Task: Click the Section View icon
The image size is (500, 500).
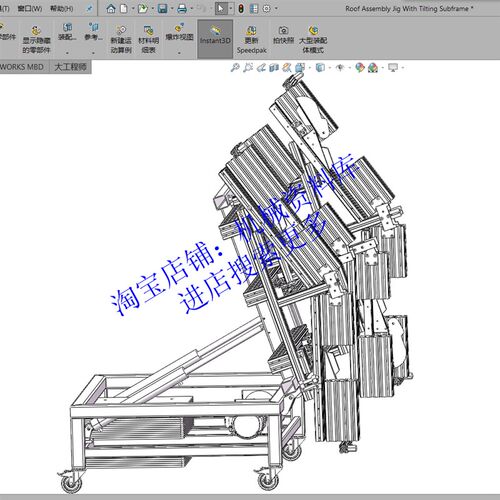Action: tap(274, 68)
